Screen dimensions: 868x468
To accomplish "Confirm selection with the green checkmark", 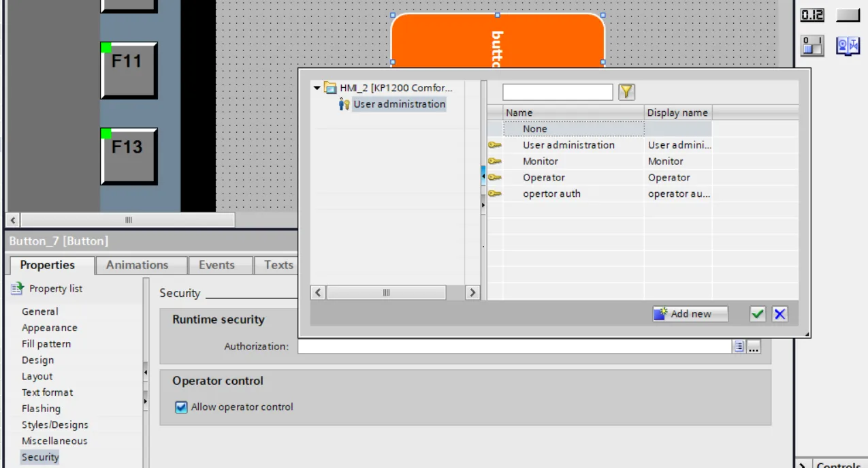I will (x=758, y=314).
